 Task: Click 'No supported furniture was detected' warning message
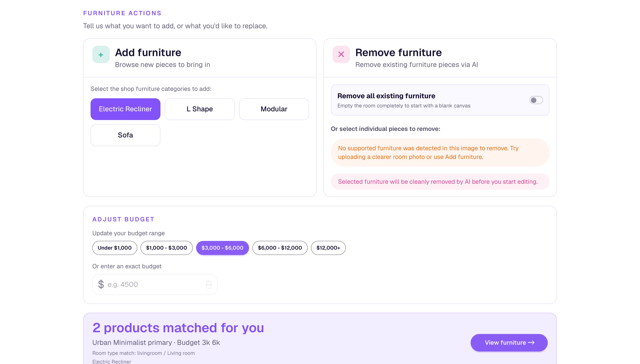pyautogui.click(x=440, y=152)
